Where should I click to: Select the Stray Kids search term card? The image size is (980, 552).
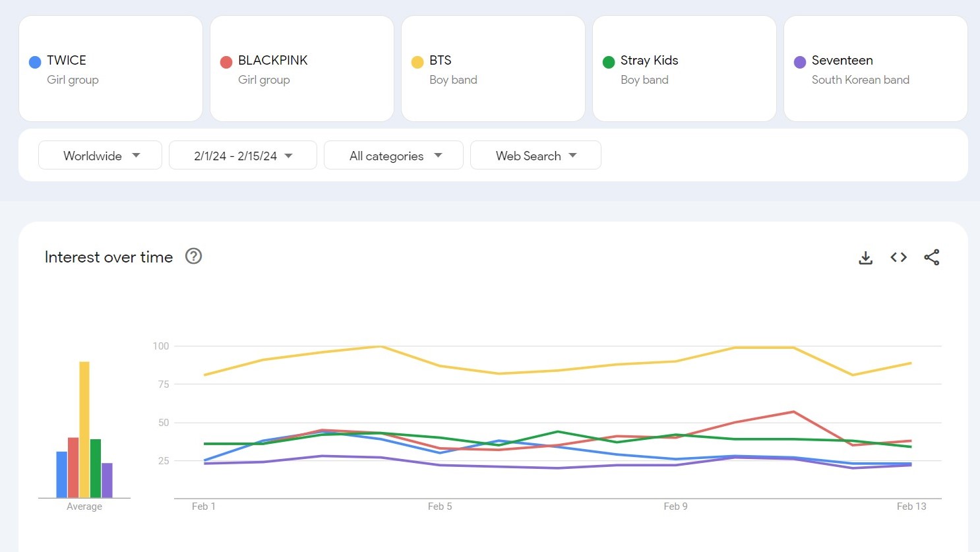[x=685, y=69]
